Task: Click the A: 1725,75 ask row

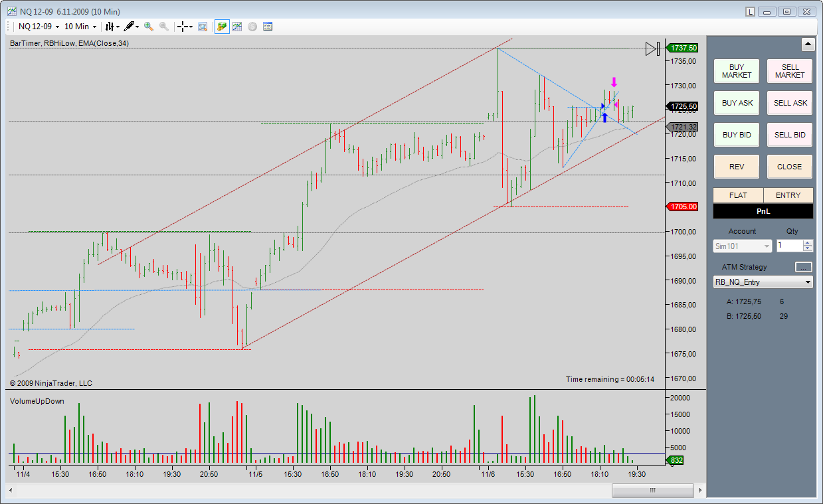Action: (756, 301)
